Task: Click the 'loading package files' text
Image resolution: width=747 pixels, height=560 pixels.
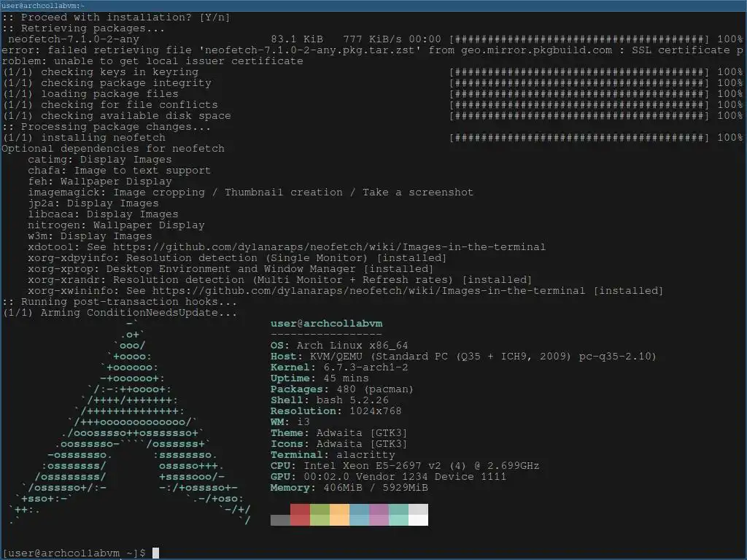Action: (109, 94)
